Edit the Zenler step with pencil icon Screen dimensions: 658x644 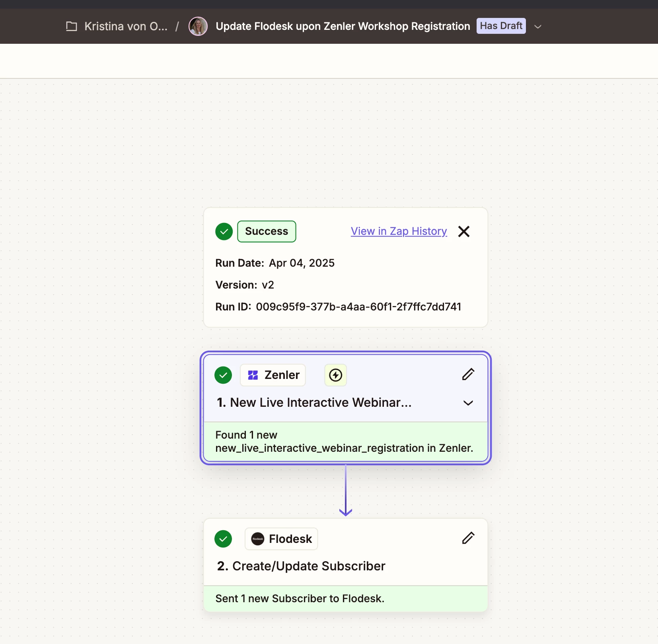(468, 375)
